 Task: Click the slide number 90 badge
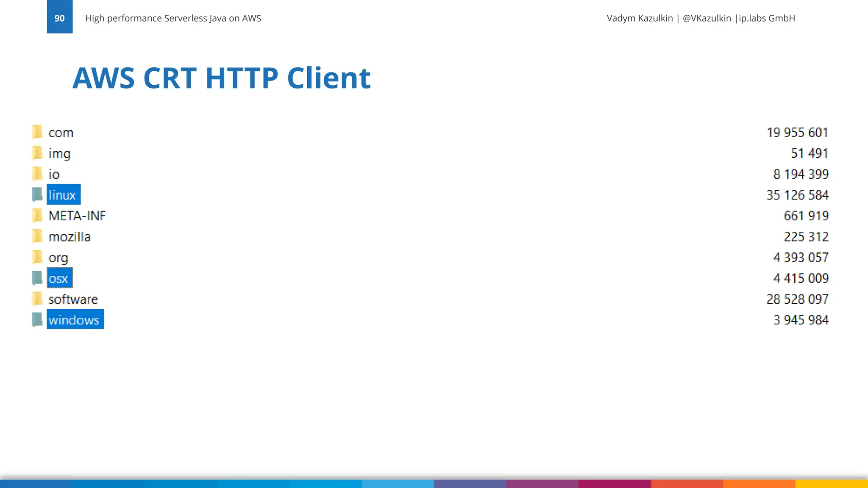59,18
